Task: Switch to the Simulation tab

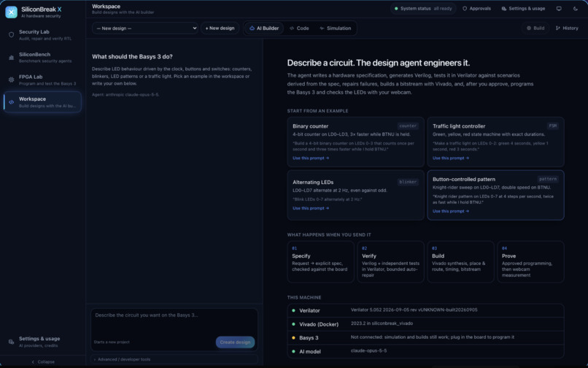Action: 336,28
